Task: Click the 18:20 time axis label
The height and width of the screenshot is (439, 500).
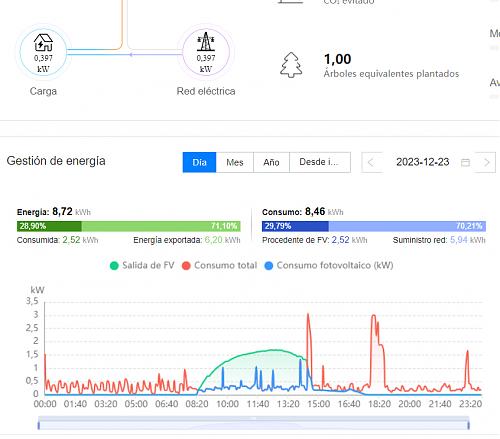Action: click(379, 404)
